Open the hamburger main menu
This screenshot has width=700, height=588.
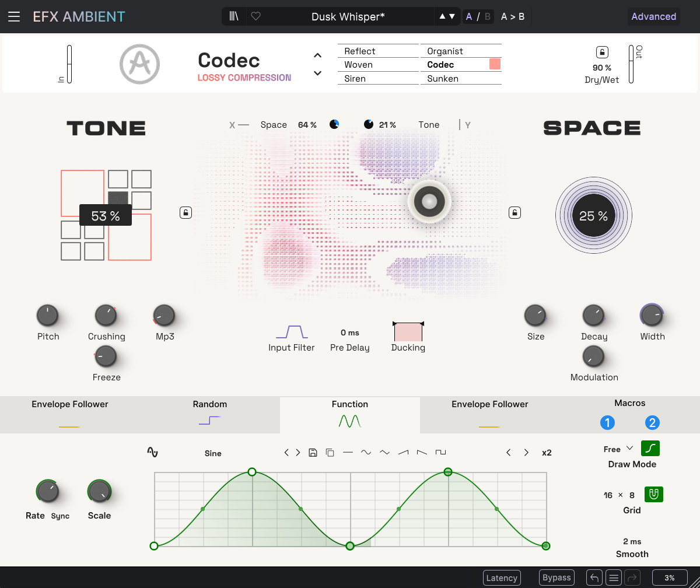pos(14,16)
